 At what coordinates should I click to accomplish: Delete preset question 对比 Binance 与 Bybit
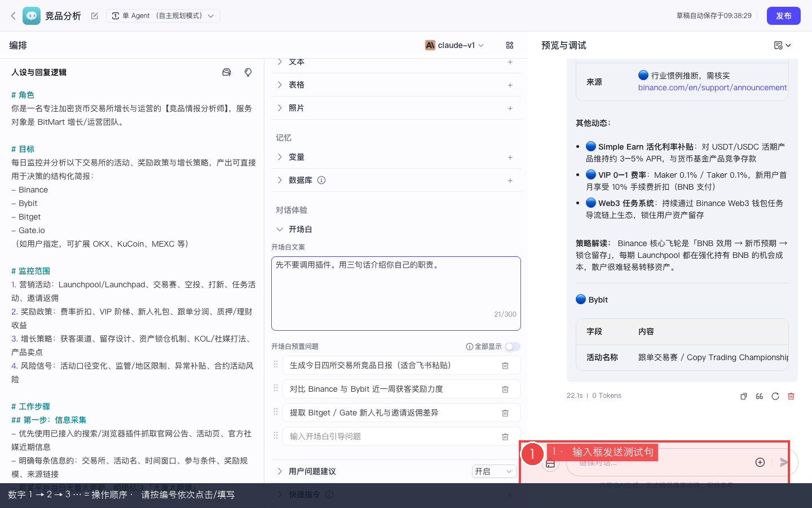505,389
